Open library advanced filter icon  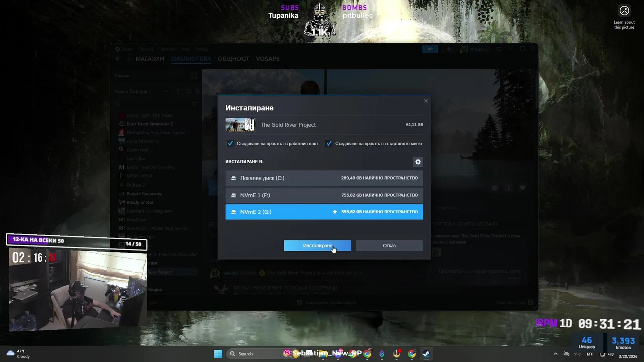194,104
